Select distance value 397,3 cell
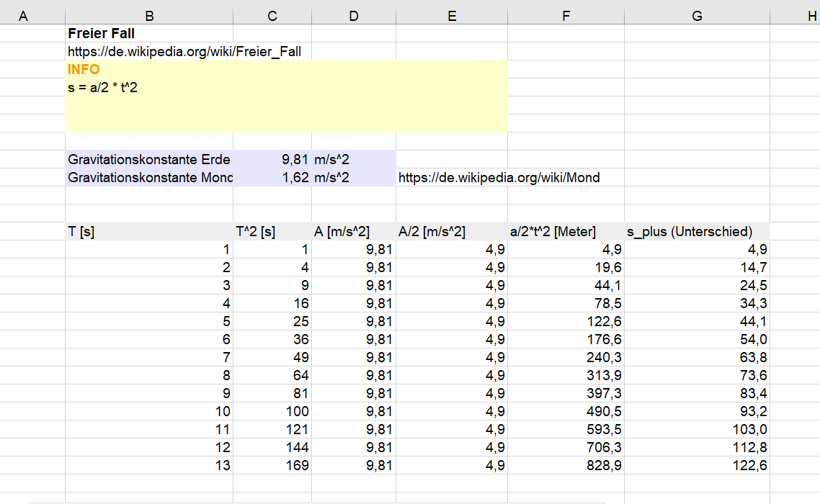Screen dimensions: 820x504 click(566, 393)
